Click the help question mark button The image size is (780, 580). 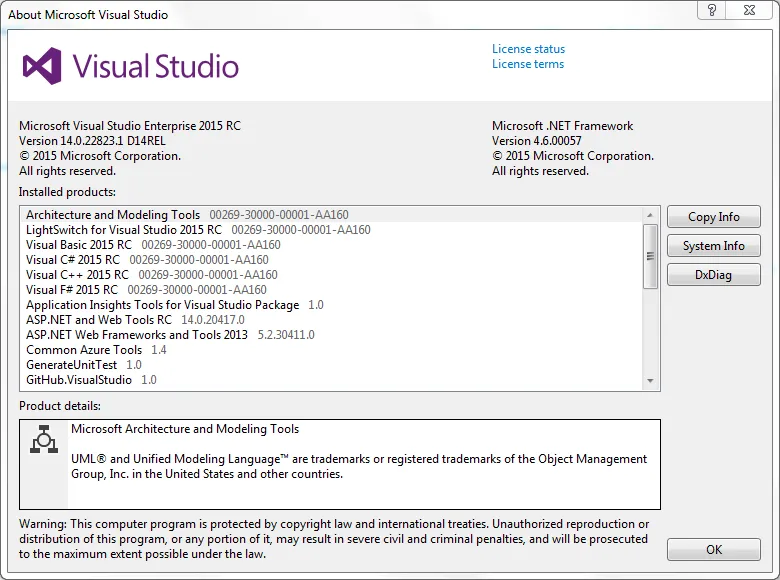[x=712, y=9]
